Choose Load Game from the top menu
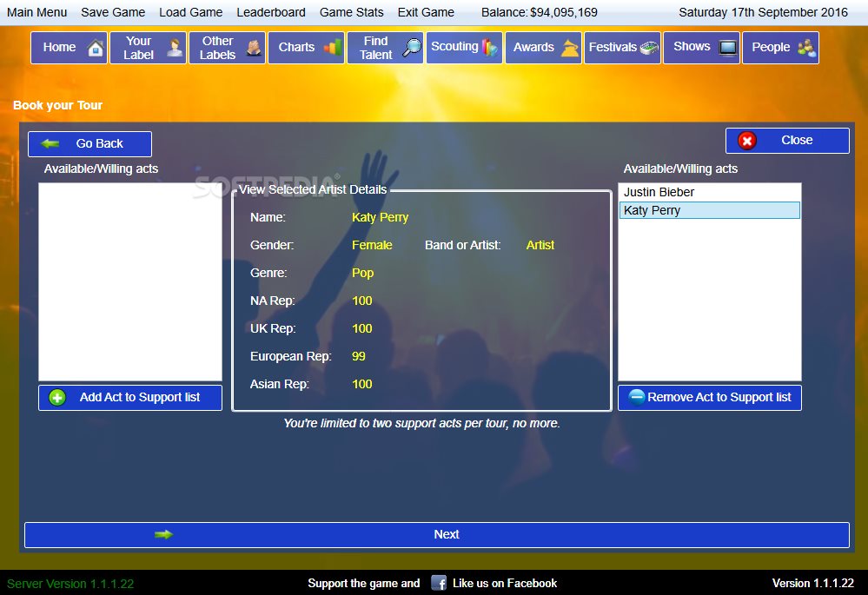This screenshot has width=868, height=595. 190,12
